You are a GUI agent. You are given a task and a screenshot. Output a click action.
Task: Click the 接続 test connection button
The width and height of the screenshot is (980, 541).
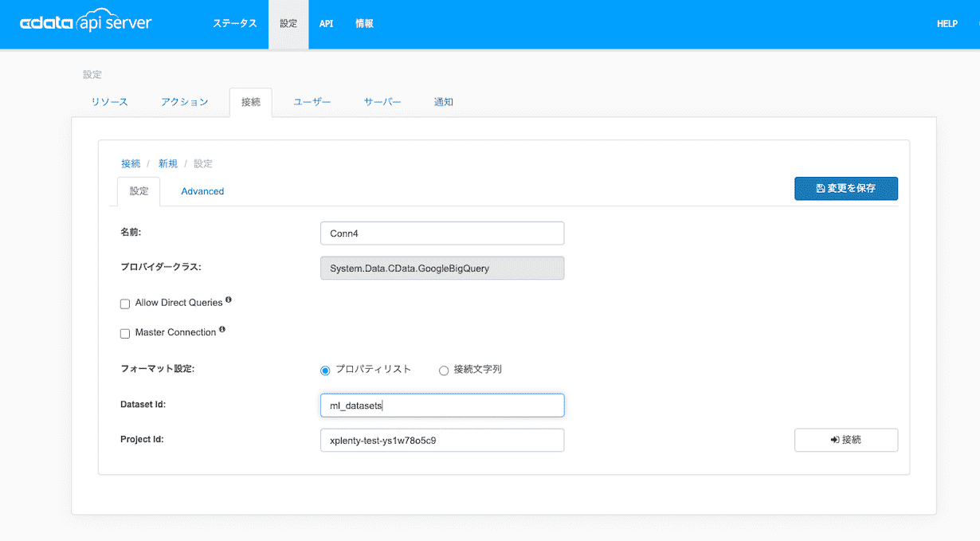pyautogui.click(x=845, y=440)
